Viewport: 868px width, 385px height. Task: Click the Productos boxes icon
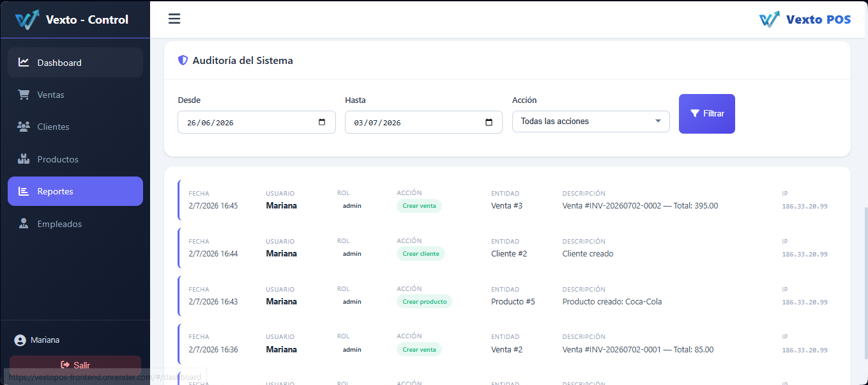(24, 159)
